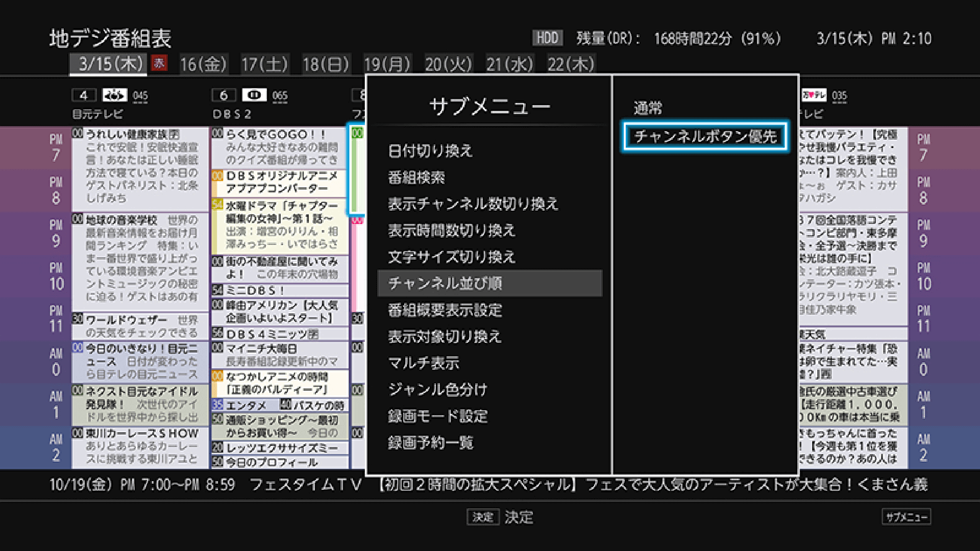Click channel 4 station logo icon
This screenshot has width=980, height=551.
[x=114, y=95]
